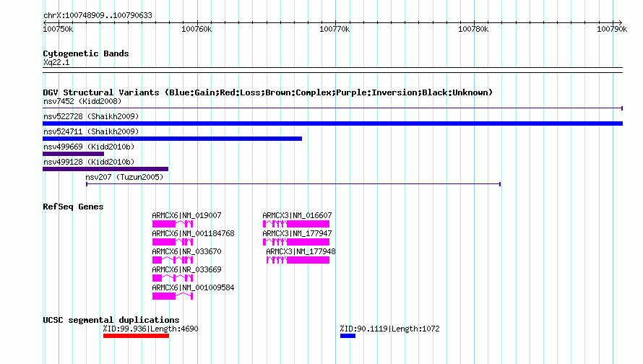Click the Xq22.1 band label

56,62
